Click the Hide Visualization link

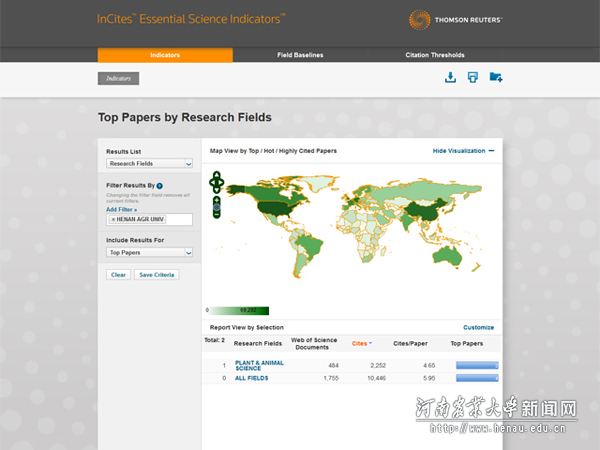pyautogui.click(x=459, y=151)
